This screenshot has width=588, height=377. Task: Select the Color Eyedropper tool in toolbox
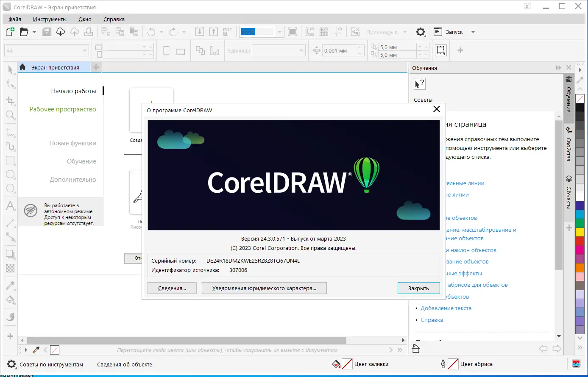pos(11,286)
